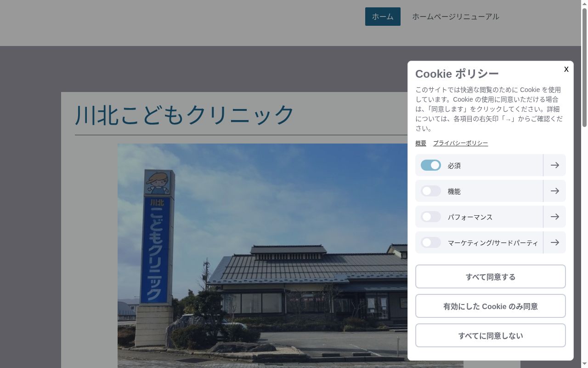Image resolution: width=588 pixels, height=368 pixels.
Task: Close the Cookie policy dialog with x
Action: tap(566, 69)
